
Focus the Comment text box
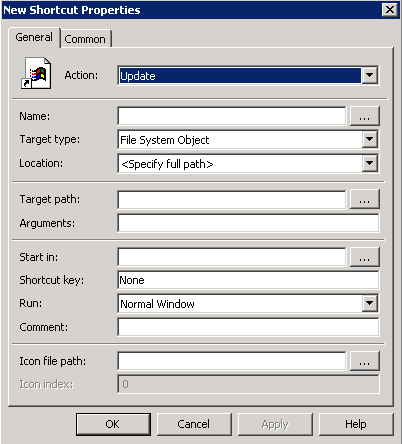point(248,327)
